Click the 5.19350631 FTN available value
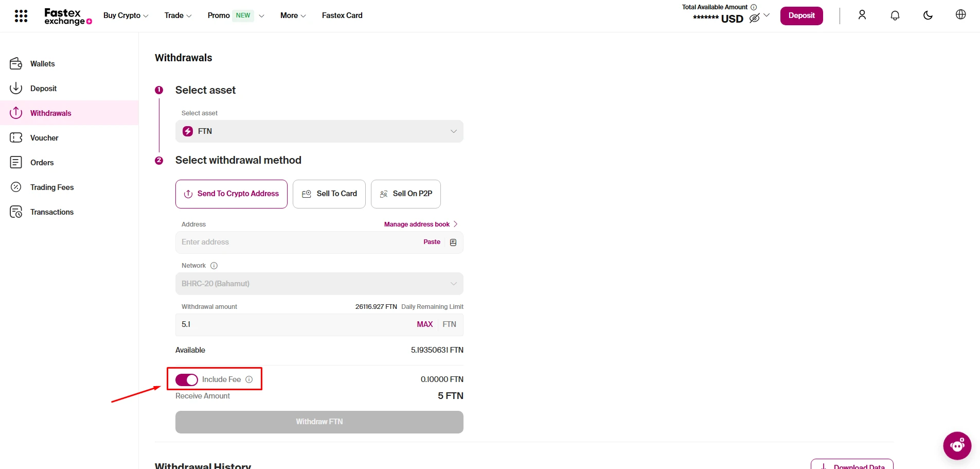980x469 pixels. pos(437,350)
